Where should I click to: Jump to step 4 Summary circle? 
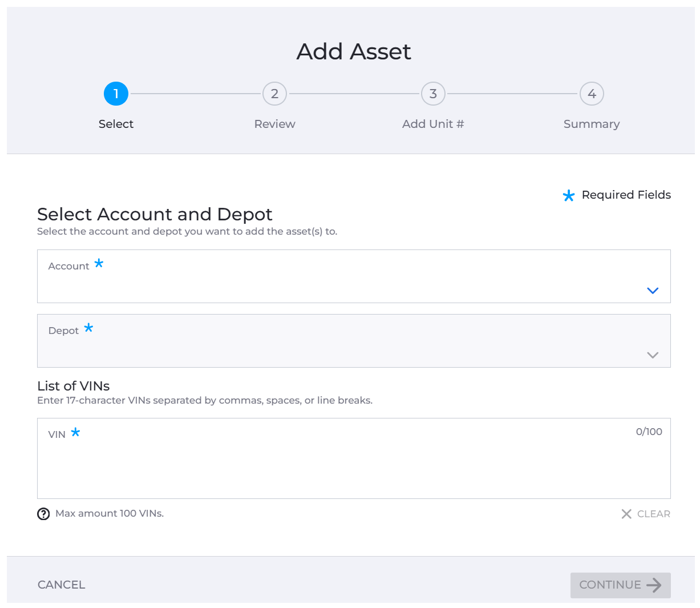pyautogui.click(x=592, y=94)
